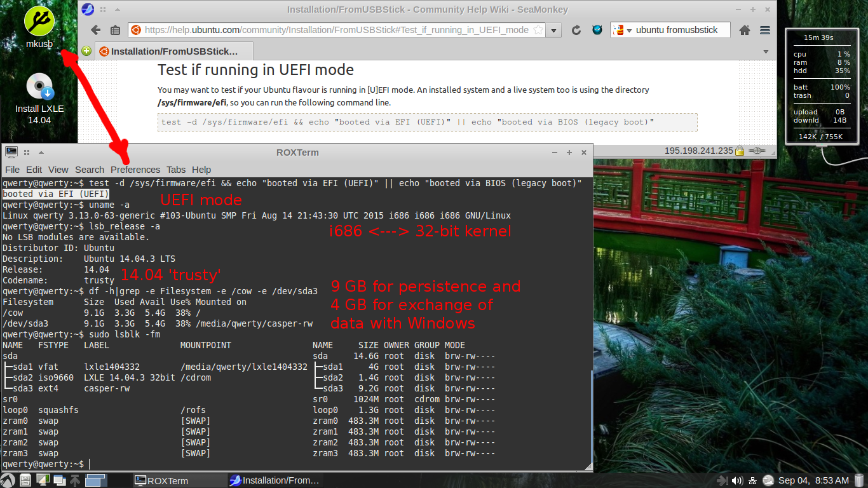Click the system monitor 142K / 755K network reading

coord(820,137)
